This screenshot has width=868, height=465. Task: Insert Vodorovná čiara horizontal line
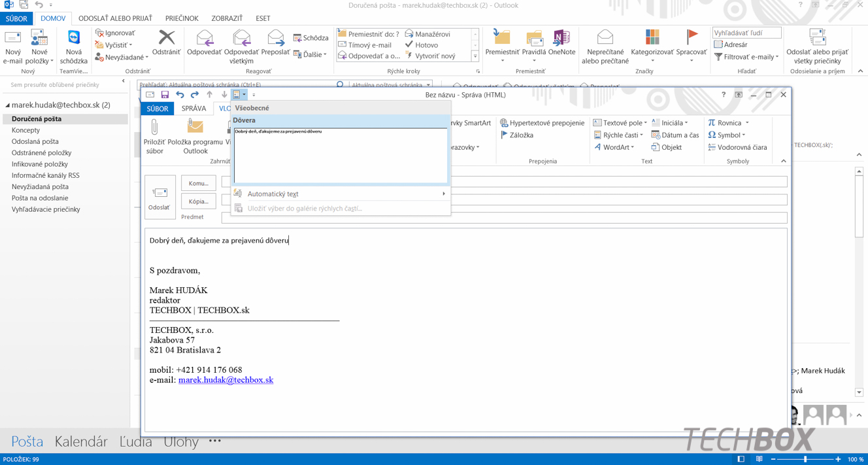(x=737, y=147)
